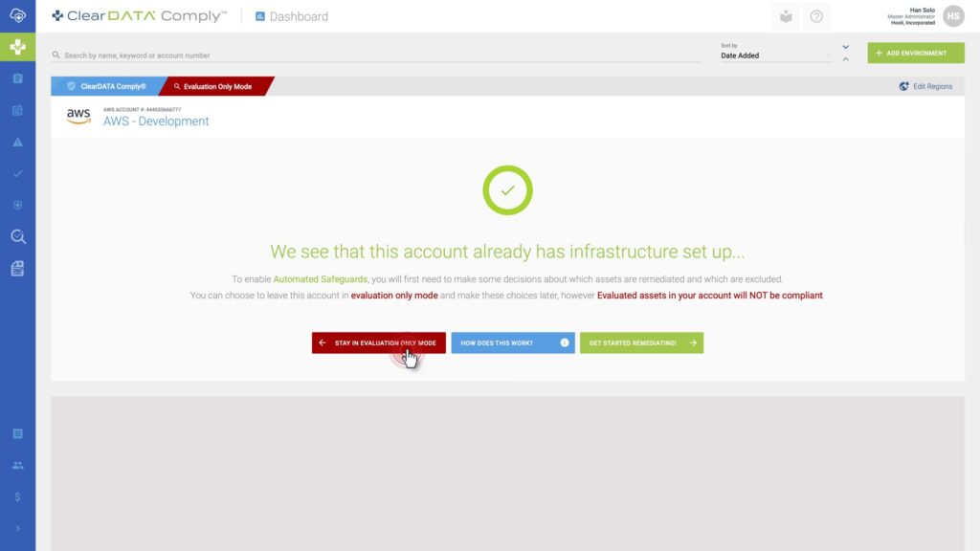Click the sort ascending up chevron
This screenshot has width=980, height=551.
(x=846, y=59)
